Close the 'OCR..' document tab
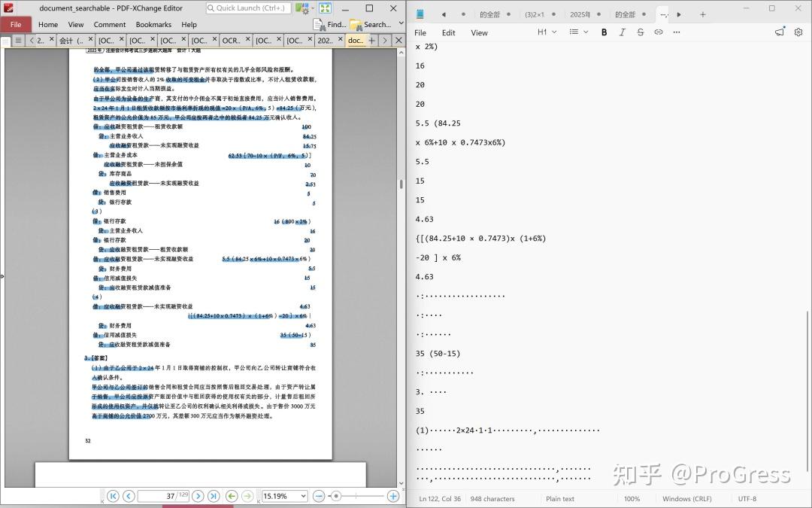Image resolution: width=812 pixels, height=508 pixels. [x=247, y=39]
